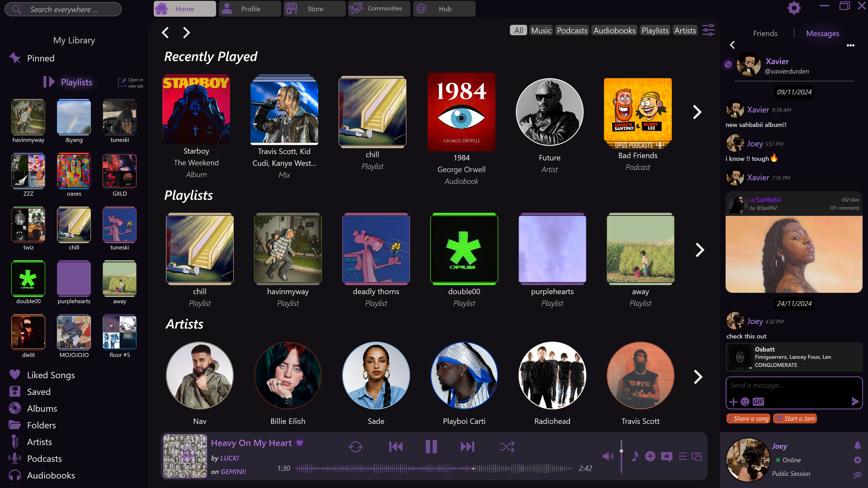
Task: Click the GIF button in message box
Action: click(758, 402)
